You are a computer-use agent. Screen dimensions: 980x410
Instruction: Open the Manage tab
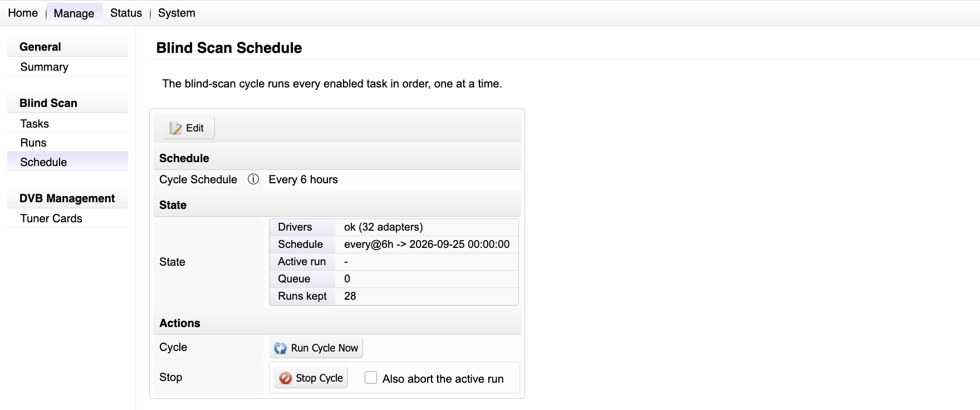74,13
